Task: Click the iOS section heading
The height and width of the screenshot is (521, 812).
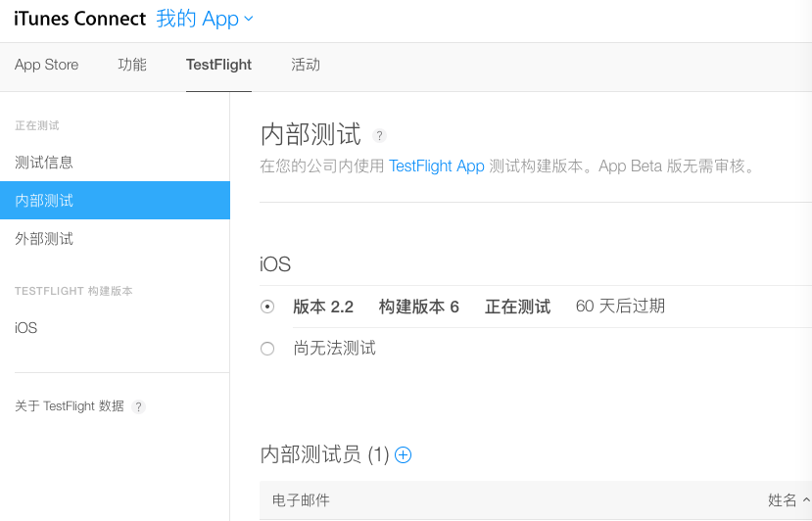Action: click(275, 264)
